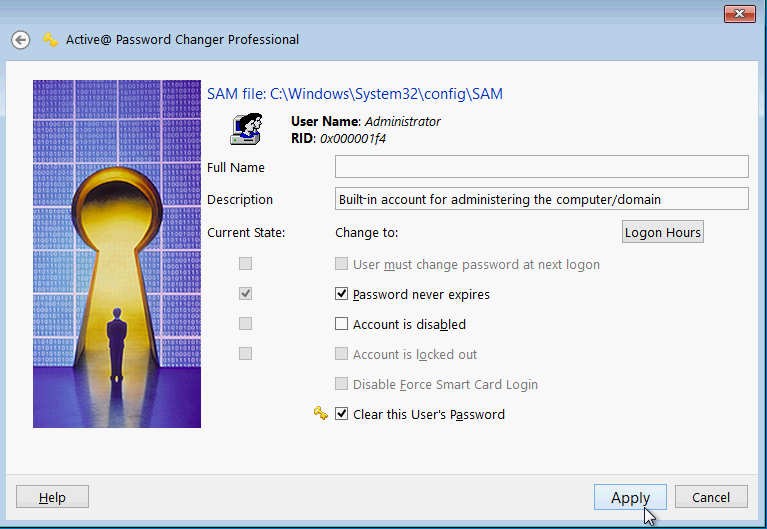
Task: Click the Full Name label
Action: (x=236, y=167)
